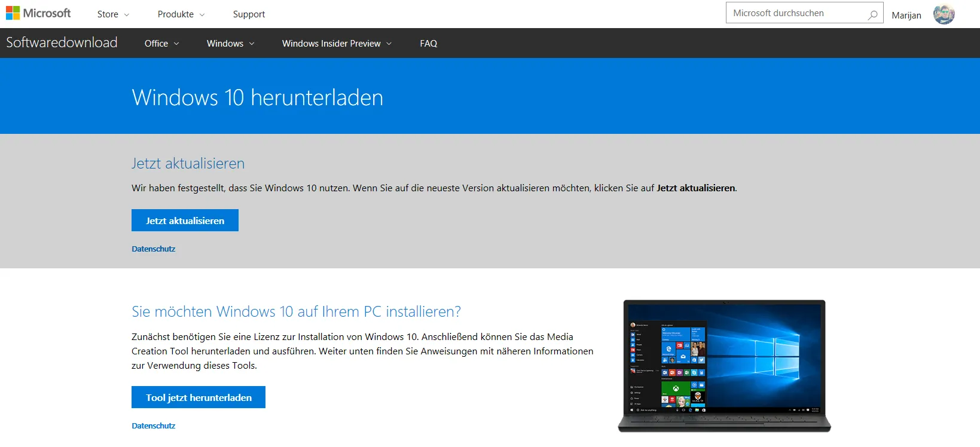Open the FAQ page

(x=429, y=43)
